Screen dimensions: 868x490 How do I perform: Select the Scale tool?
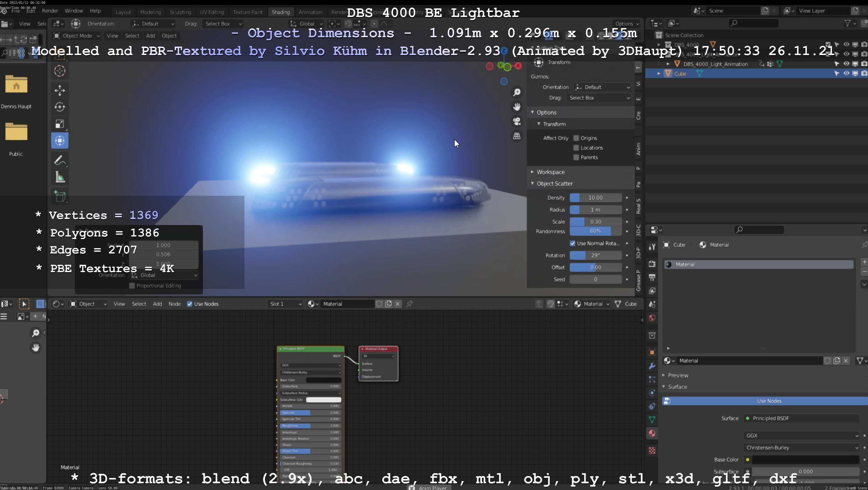(x=60, y=124)
